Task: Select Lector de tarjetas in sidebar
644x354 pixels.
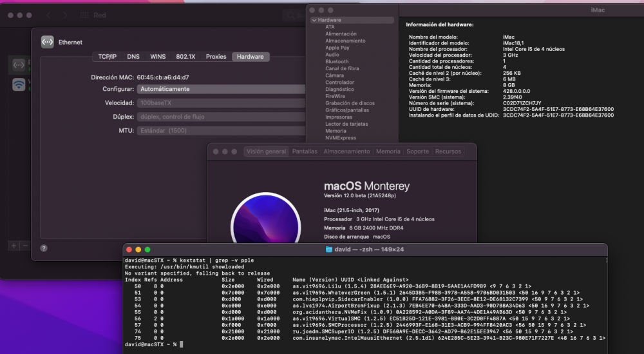Action: 346,124
